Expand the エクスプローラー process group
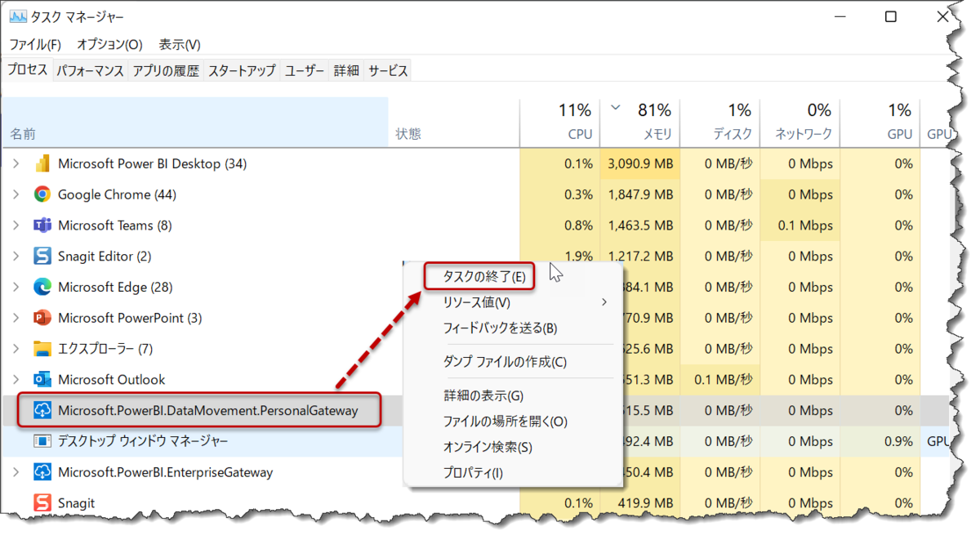The width and height of the screenshot is (980, 540). (x=16, y=349)
